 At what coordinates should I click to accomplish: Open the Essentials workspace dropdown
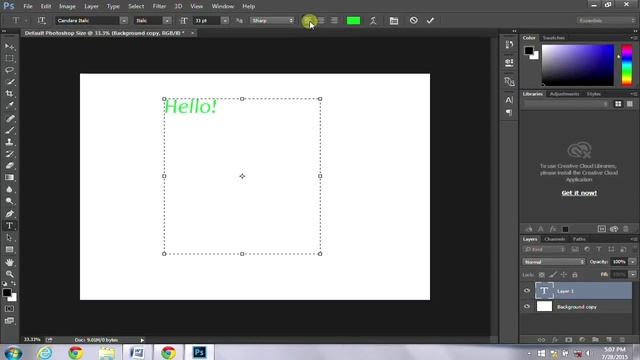tap(606, 20)
